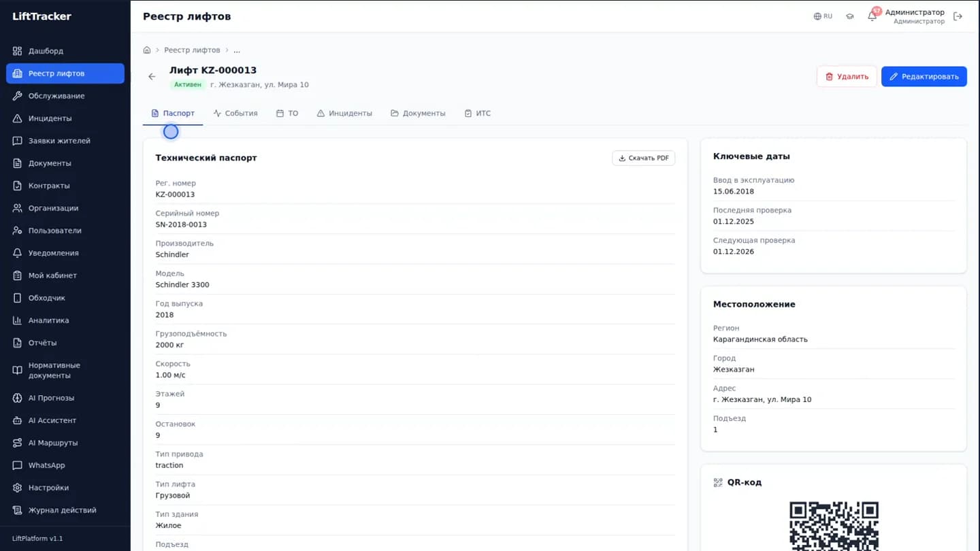This screenshot has width=980, height=551.
Task: Open the RU language selector
Action: [823, 16]
